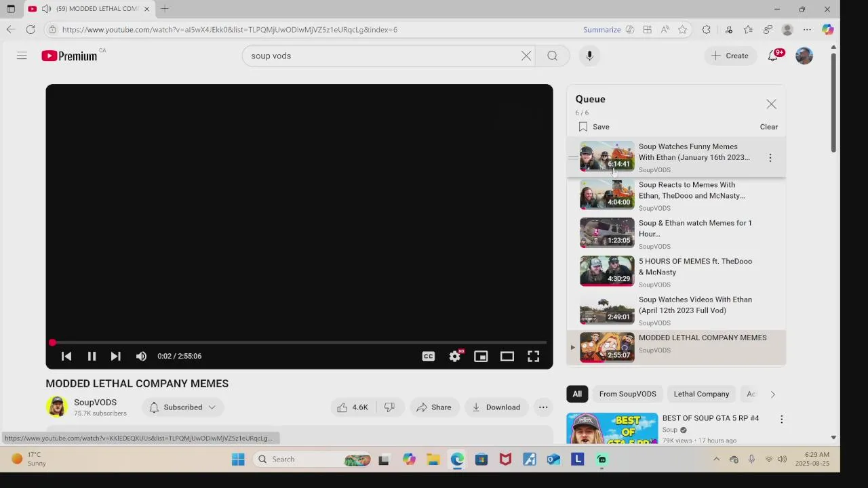Image resolution: width=868 pixels, height=488 pixels.
Task: Enter full screen mode
Action: coord(534,356)
